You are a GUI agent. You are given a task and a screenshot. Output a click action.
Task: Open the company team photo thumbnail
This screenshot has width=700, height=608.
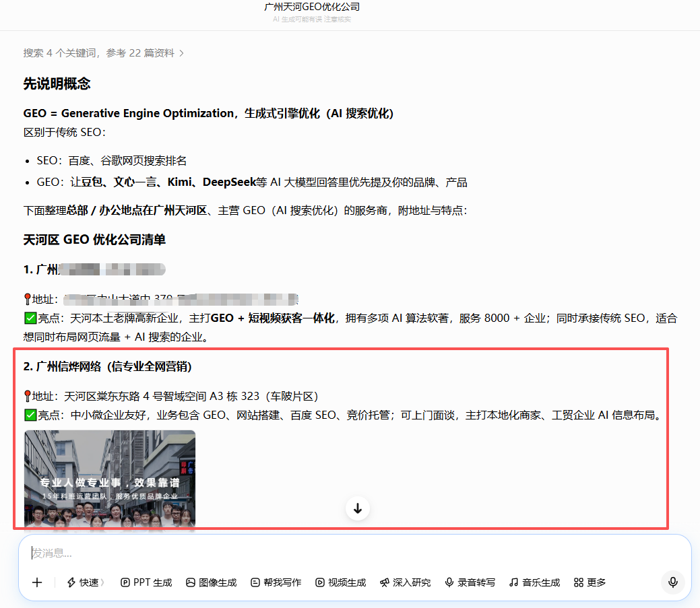(110, 479)
